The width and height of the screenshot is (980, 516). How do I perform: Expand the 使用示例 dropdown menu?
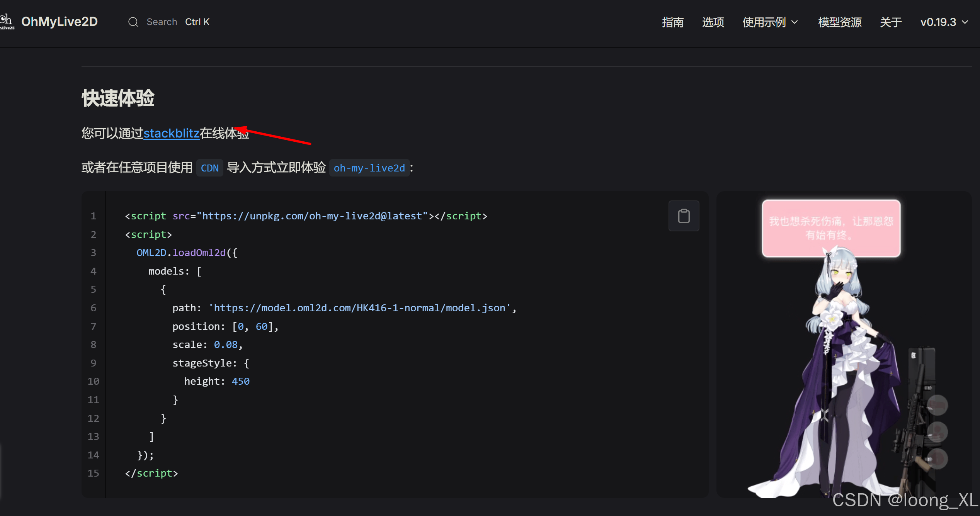(770, 22)
